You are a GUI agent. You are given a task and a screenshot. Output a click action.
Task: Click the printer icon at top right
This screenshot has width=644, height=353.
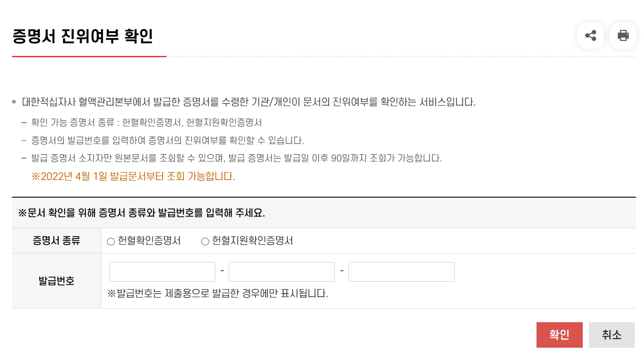pyautogui.click(x=622, y=36)
